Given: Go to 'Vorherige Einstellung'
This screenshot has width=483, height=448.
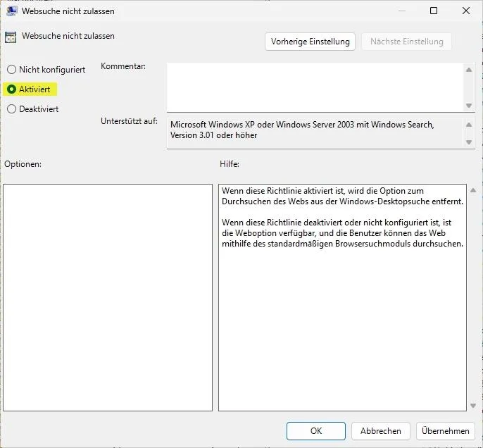Looking at the screenshot, I should click(310, 42).
